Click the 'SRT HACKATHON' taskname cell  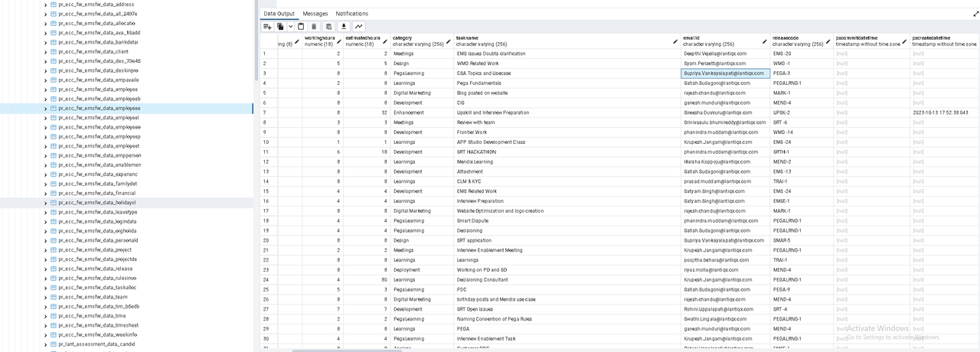(x=567, y=152)
